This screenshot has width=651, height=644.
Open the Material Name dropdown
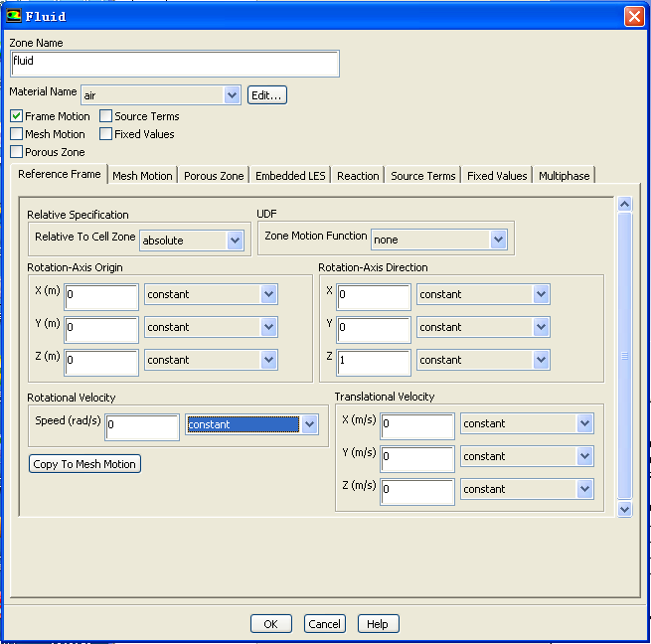233,95
